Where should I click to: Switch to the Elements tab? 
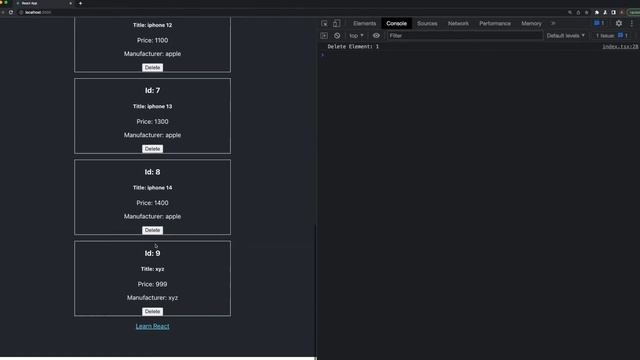(x=364, y=24)
